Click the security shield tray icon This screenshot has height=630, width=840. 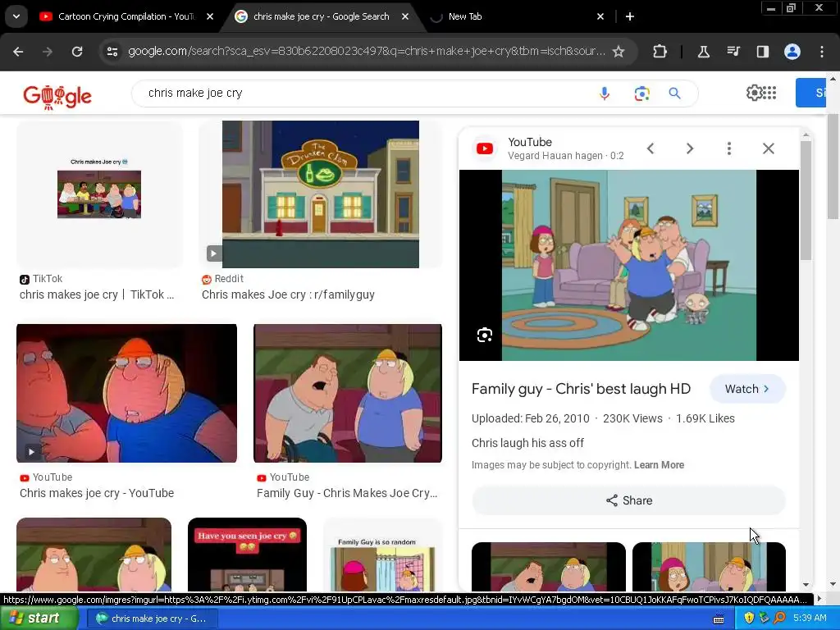click(749, 619)
